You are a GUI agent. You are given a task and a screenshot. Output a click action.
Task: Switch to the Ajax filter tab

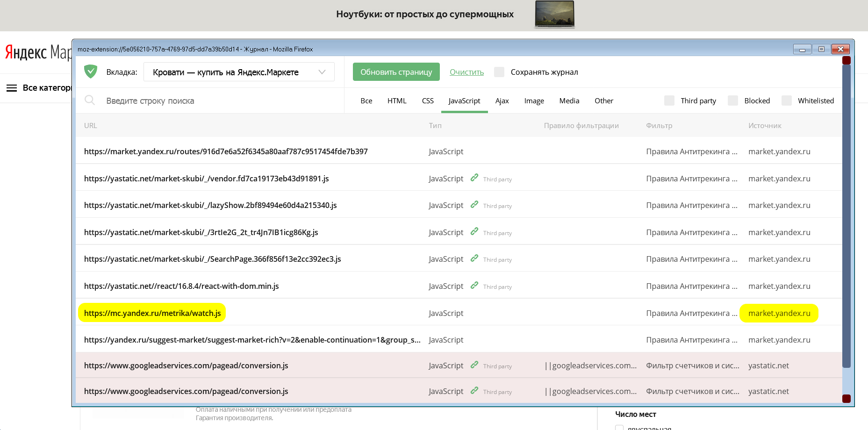pyautogui.click(x=502, y=100)
